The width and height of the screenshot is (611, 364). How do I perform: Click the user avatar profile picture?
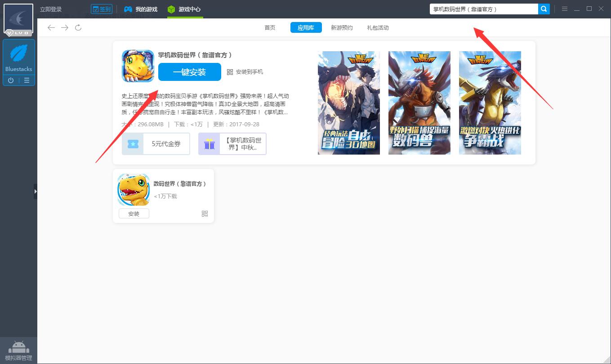tap(18, 19)
